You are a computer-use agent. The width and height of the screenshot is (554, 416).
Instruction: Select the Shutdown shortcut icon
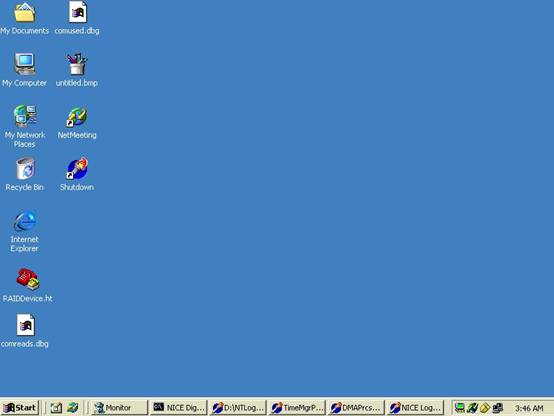(x=77, y=169)
